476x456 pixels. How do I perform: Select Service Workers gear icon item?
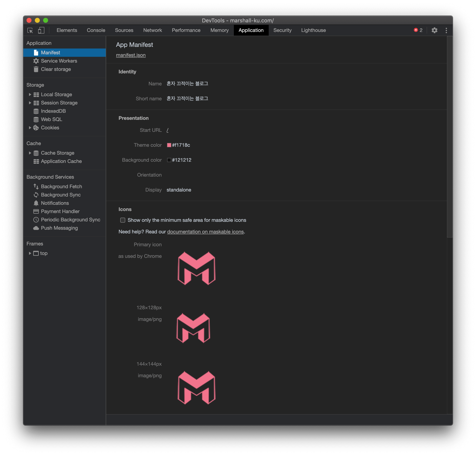tap(59, 61)
